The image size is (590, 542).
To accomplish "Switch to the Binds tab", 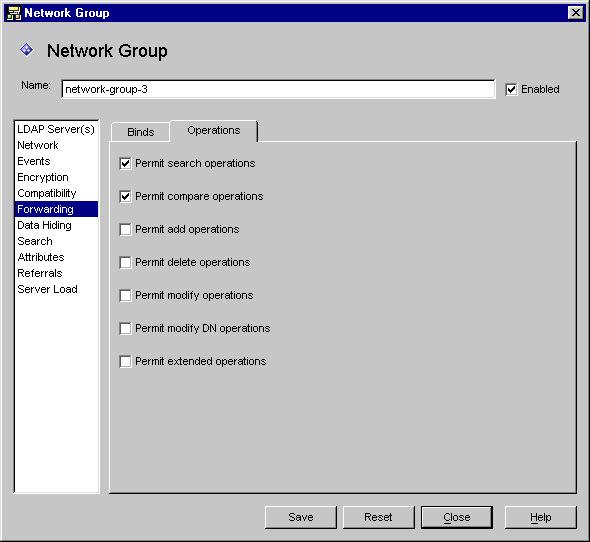I will pos(140,132).
